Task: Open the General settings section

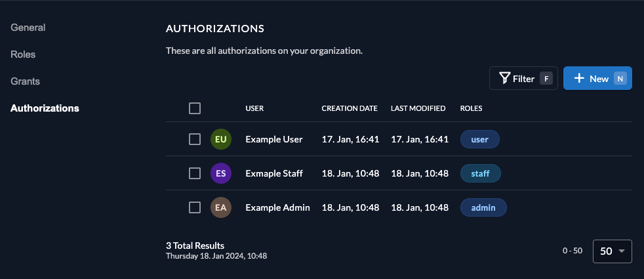Action: (28, 28)
